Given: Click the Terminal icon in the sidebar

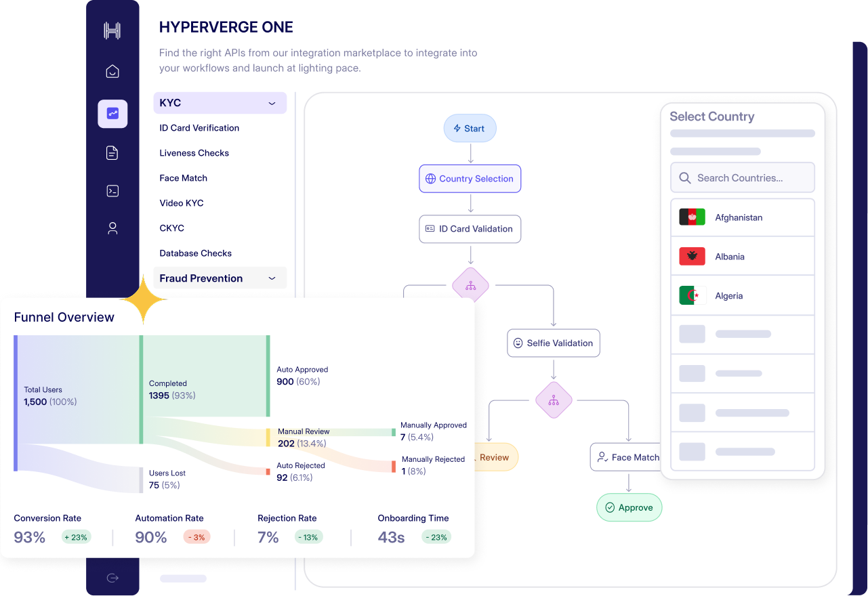Looking at the screenshot, I should click(x=112, y=190).
